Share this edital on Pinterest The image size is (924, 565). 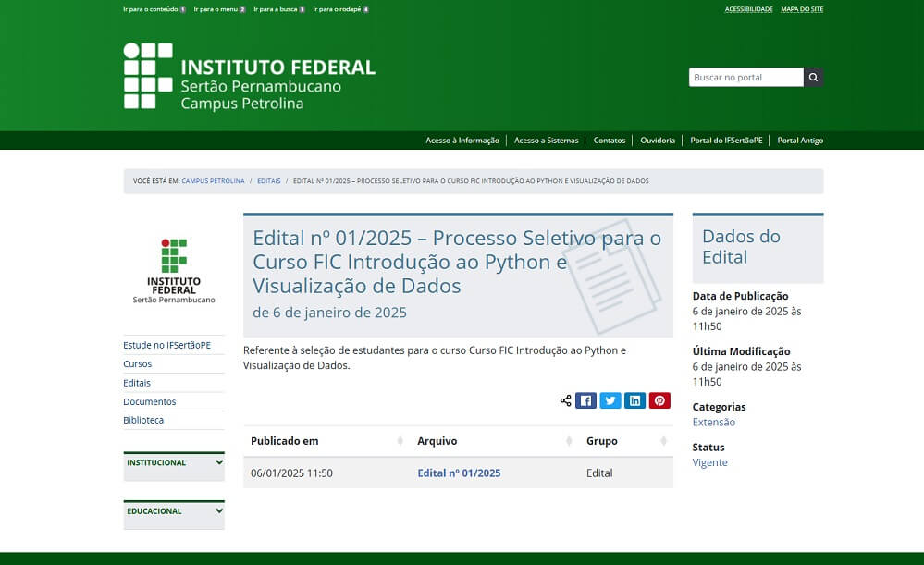(659, 400)
